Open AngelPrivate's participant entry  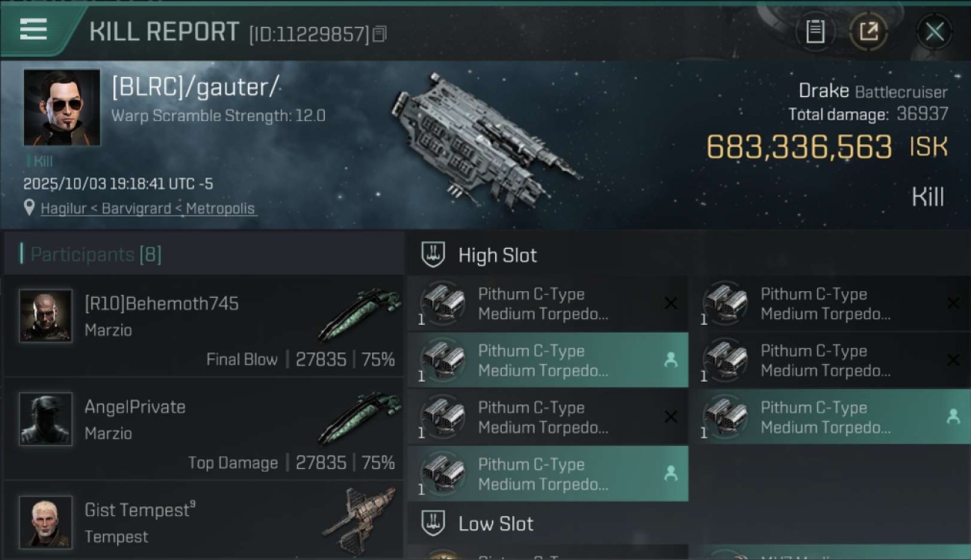203,429
